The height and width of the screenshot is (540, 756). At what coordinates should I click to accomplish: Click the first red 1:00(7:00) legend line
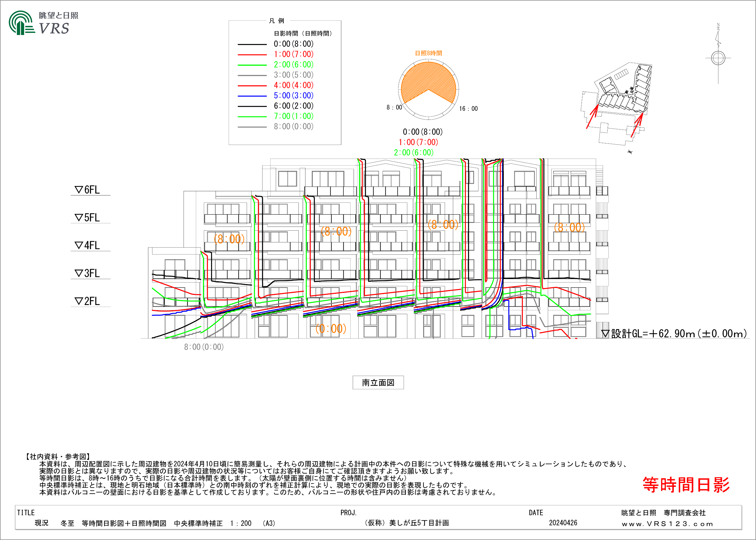coord(252,55)
